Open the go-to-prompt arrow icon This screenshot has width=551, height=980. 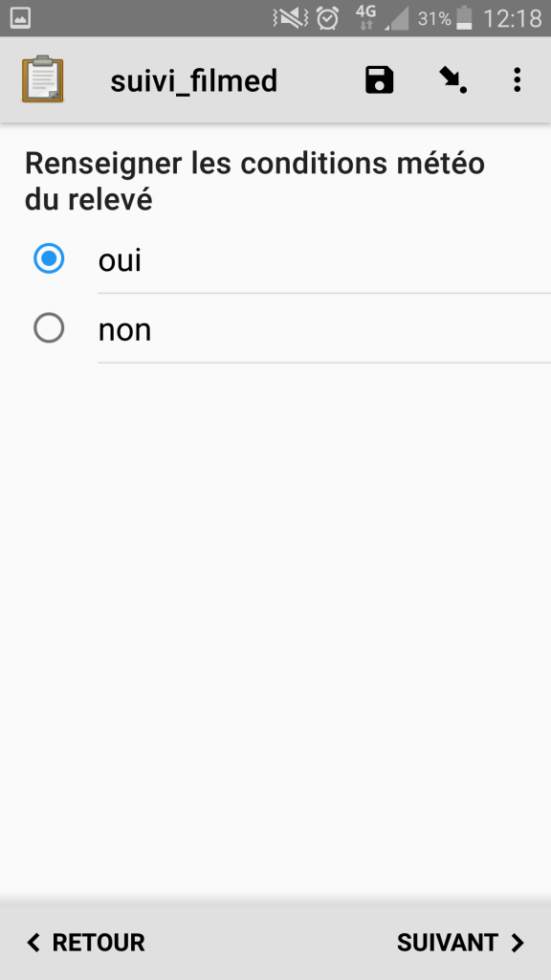click(x=452, y=80)
